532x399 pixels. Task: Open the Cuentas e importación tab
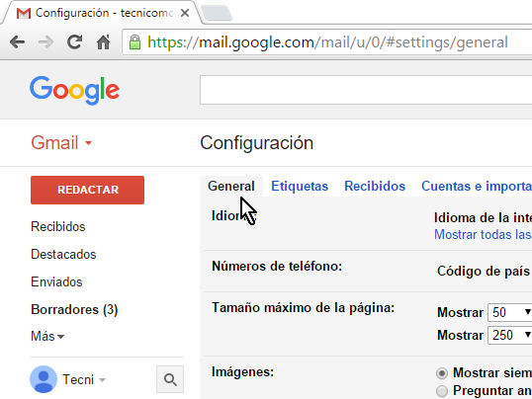477,186
